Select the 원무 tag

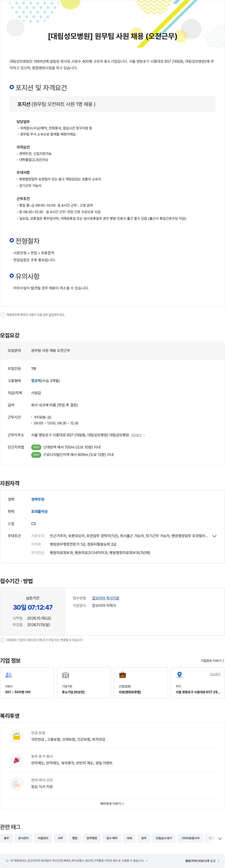pyautogui.click(x=144, y=838)
